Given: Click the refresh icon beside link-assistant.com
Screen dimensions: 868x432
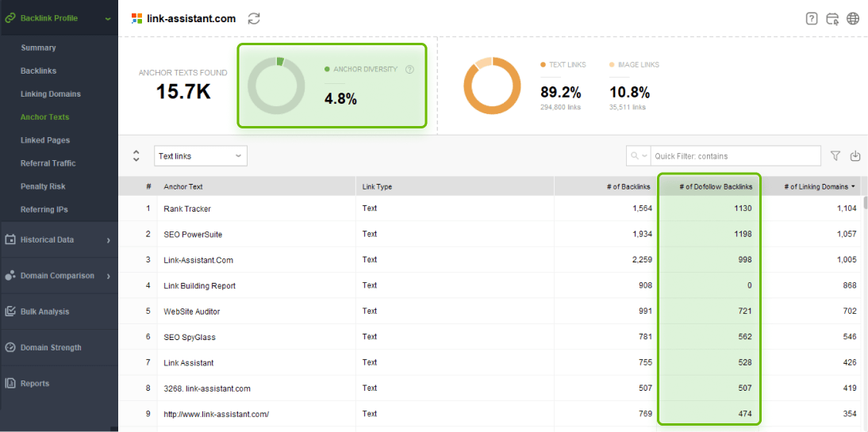Looking at the screenshot, I should coord(254,18).
